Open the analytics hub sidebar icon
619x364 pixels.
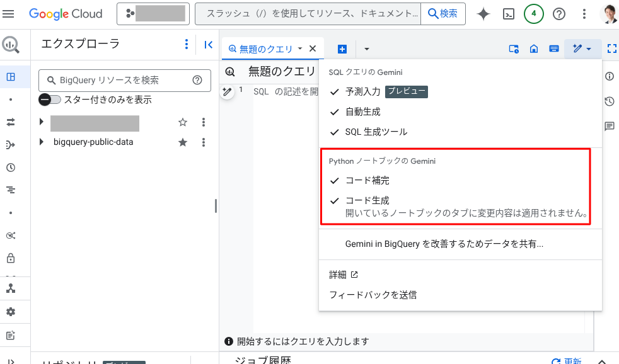11,236
